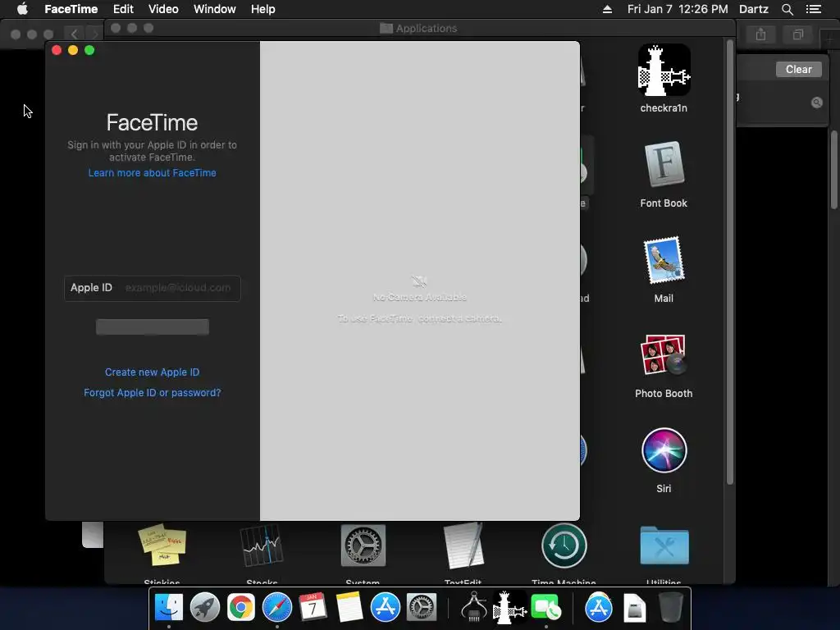This screenshot has width=840, height=630.
Task: Close the FaceTime window
Action: coord(57,50)
